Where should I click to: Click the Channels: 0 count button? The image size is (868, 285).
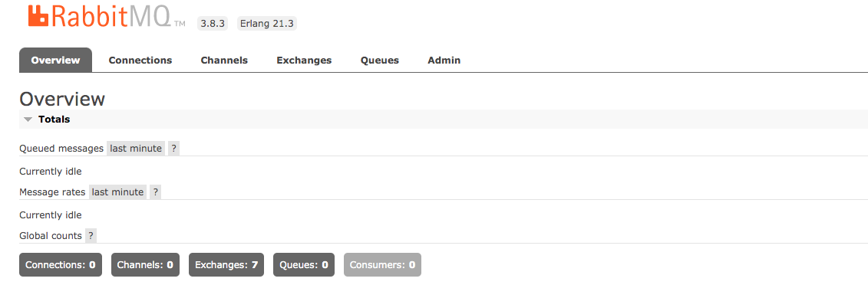(145, 264)
